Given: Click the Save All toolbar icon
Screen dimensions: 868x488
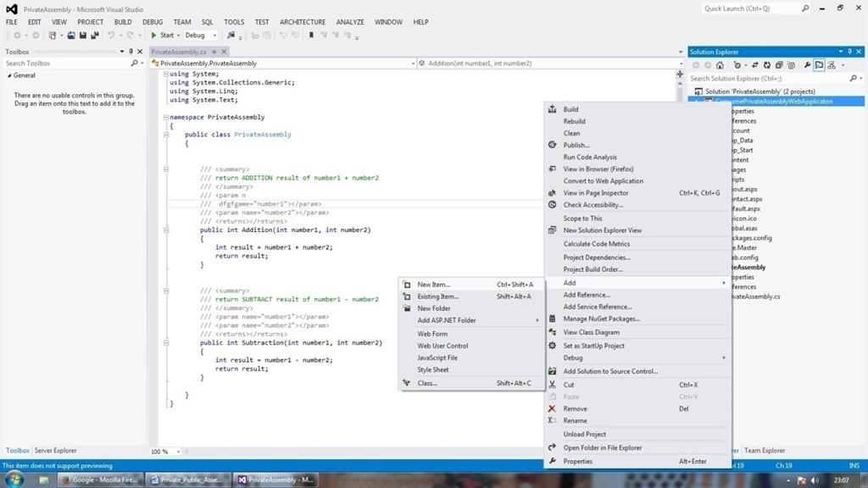Looking at the screenshot, I should [93, 36].
